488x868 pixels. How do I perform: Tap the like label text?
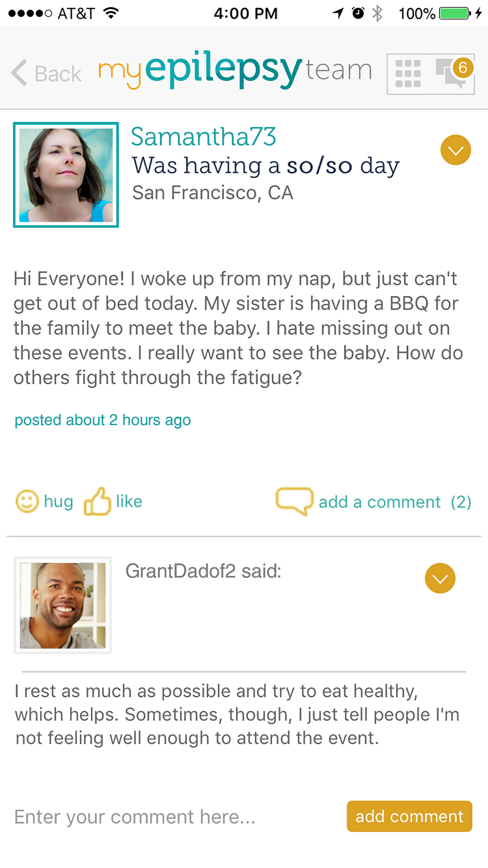point(129,502)
